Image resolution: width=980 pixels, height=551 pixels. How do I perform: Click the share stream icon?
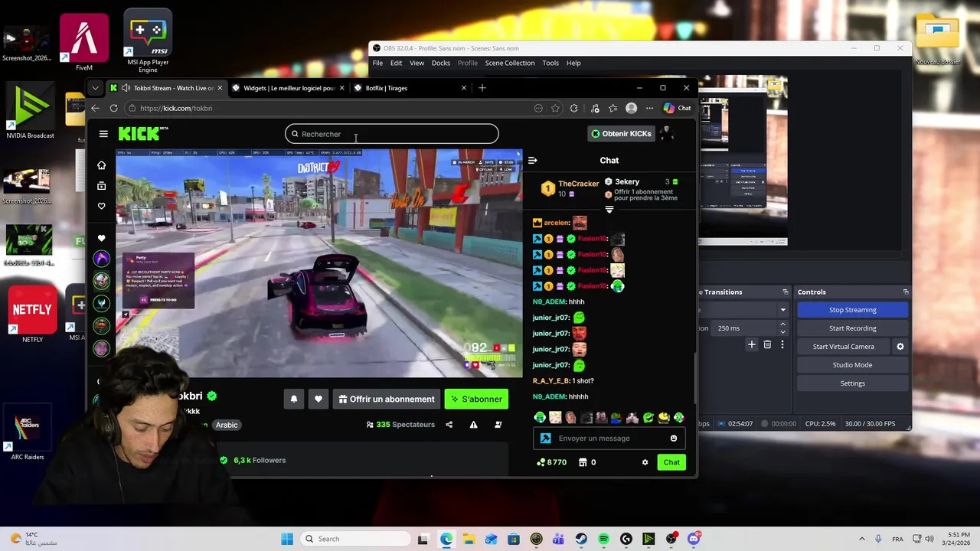(449, 425)
